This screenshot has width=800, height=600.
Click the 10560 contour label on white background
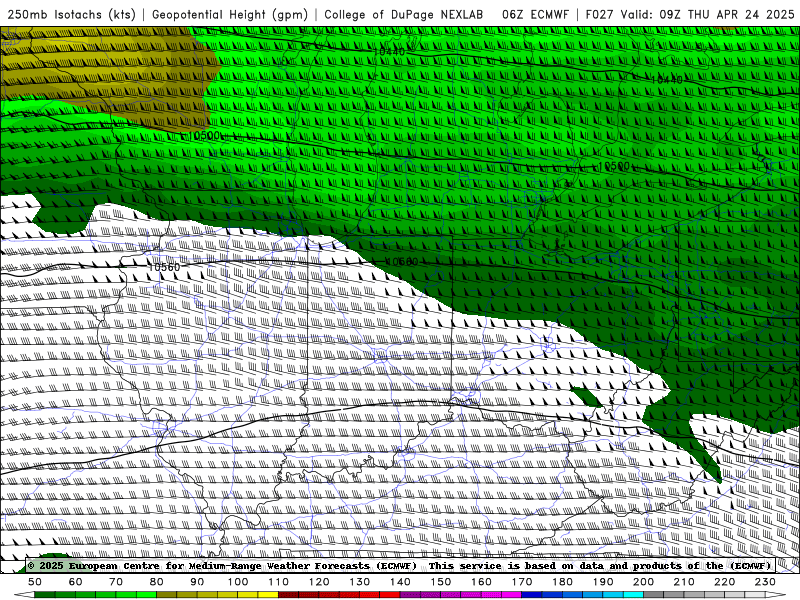coord(164,267)
